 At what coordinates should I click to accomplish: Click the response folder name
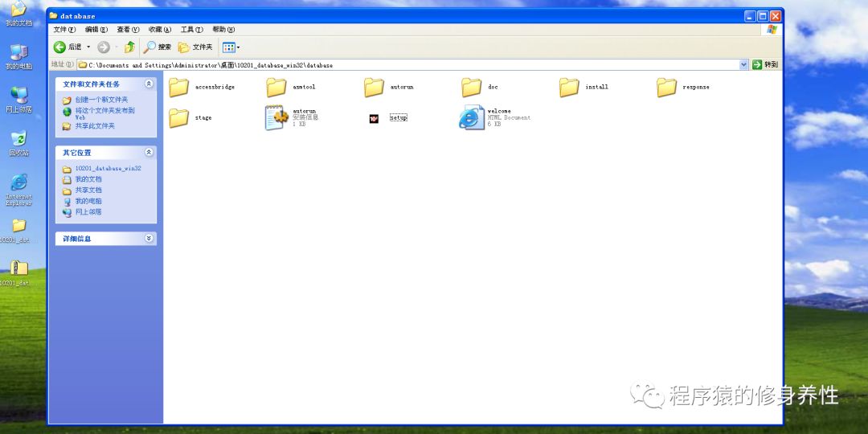pos(696,87)
